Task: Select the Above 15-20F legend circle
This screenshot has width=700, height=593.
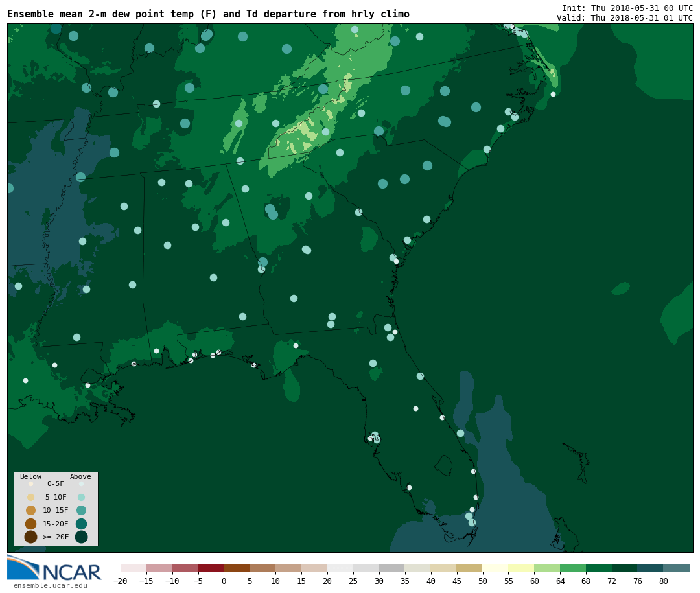Action: (81, 524)
